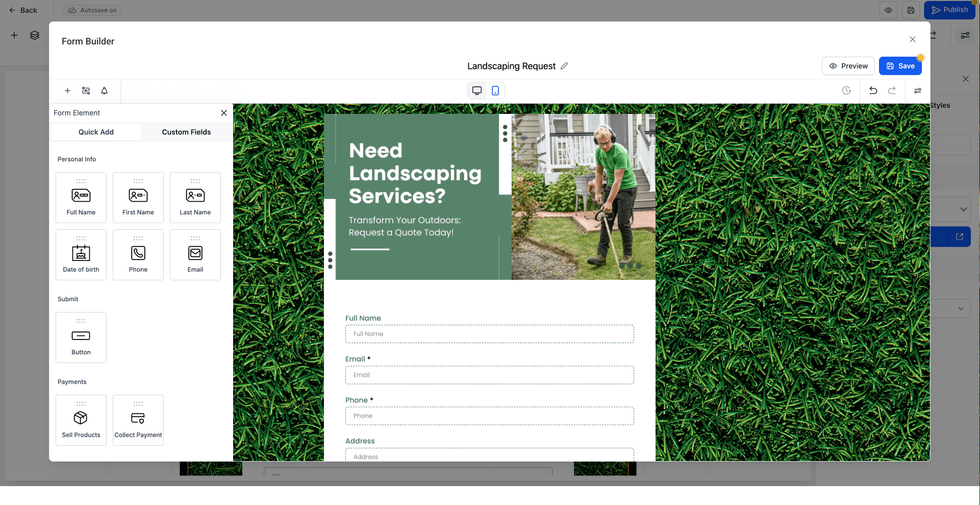
Task: Open the field management icon in form toolbar
Action: click(86, 90)
